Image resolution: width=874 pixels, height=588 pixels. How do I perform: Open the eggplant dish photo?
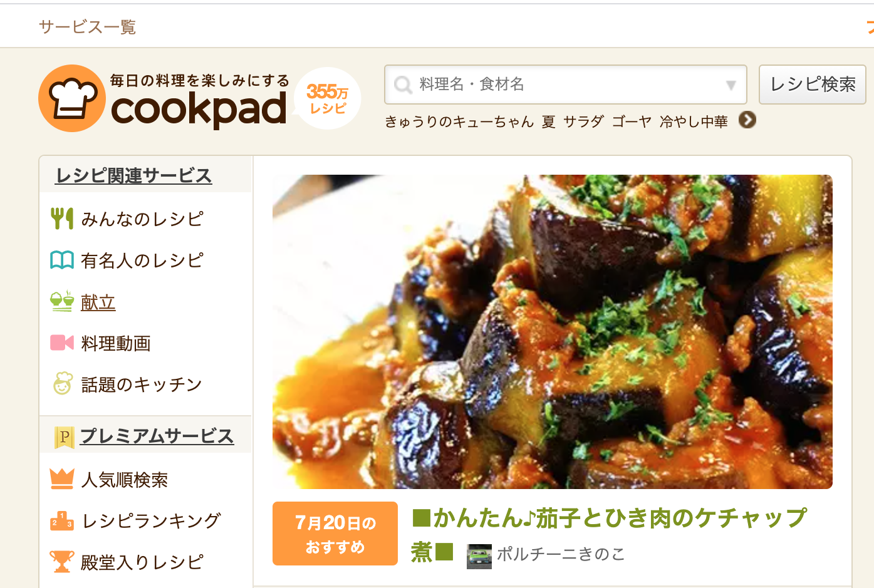pyautogui.click(x=553, y=332)
